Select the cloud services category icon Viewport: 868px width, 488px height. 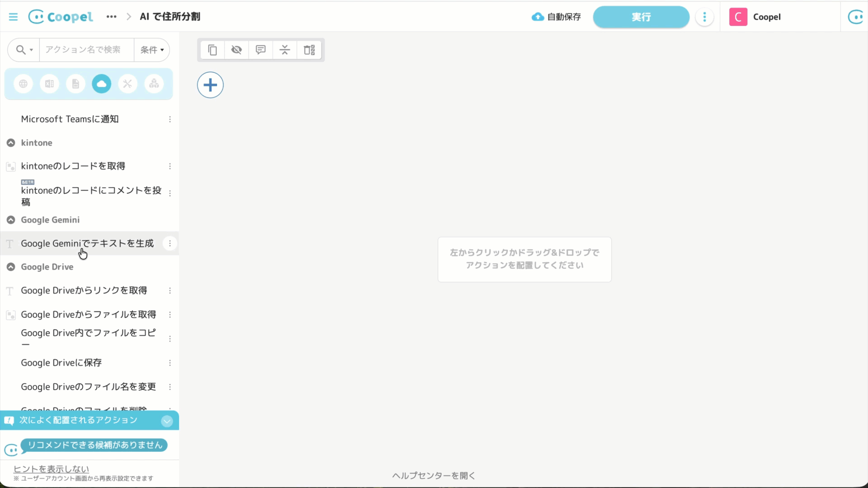click(x=102, y=84)
